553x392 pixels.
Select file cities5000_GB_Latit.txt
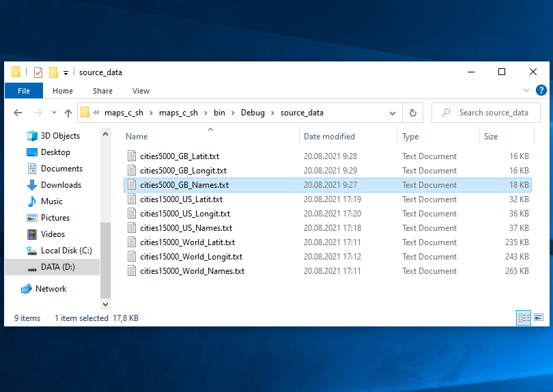[328, 156]
